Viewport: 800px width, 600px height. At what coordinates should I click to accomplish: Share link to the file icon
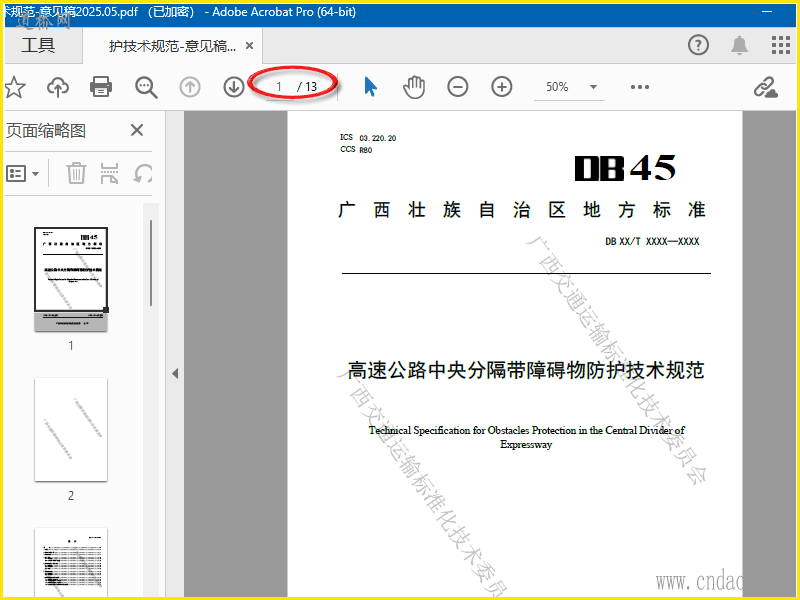766,87
